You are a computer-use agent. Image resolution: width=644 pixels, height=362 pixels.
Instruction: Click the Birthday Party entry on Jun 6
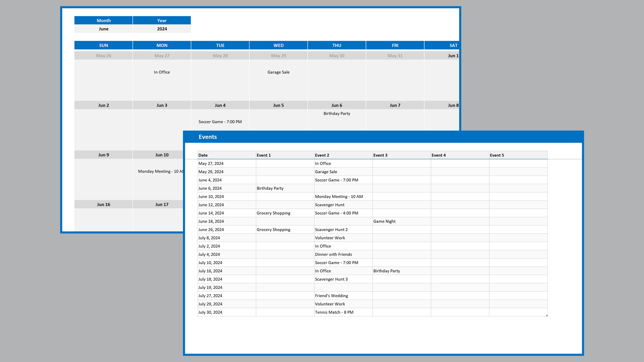pos(337,113)
